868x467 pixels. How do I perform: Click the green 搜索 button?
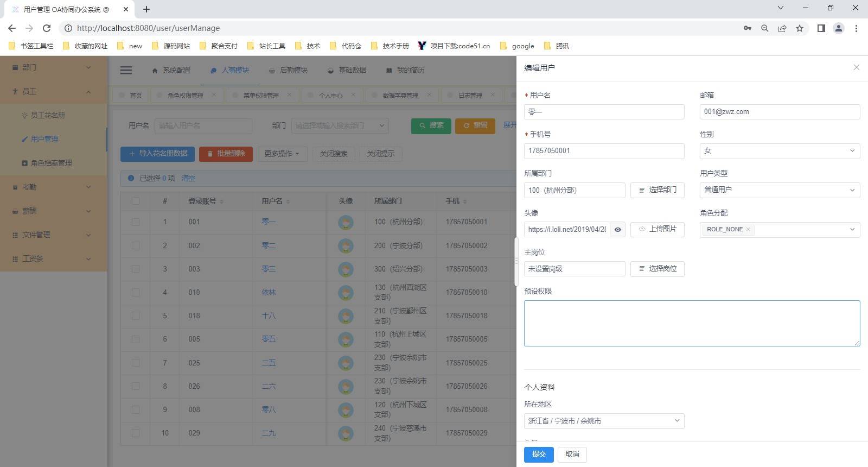(x=431, y=125)
